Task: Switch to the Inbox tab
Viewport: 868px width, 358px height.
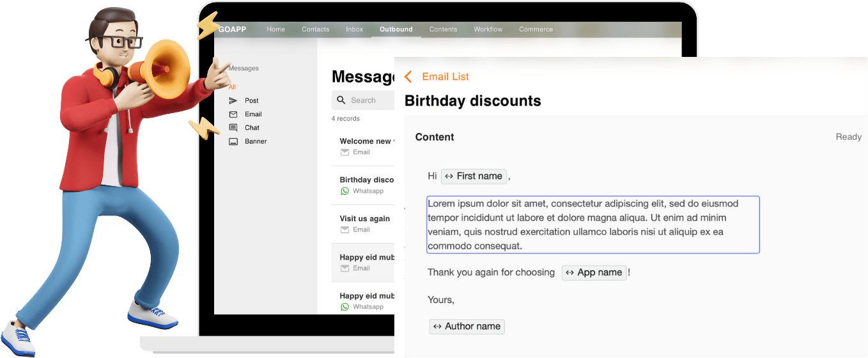Action: point(355,29)
